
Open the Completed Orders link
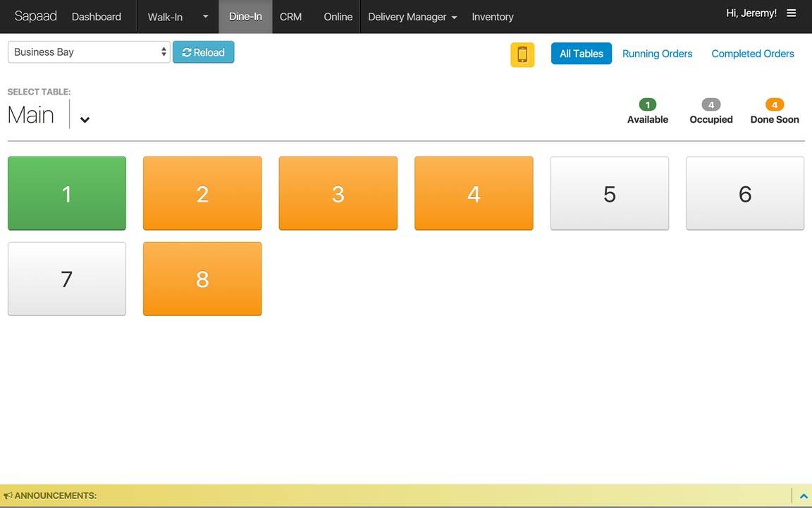(752, 54)
